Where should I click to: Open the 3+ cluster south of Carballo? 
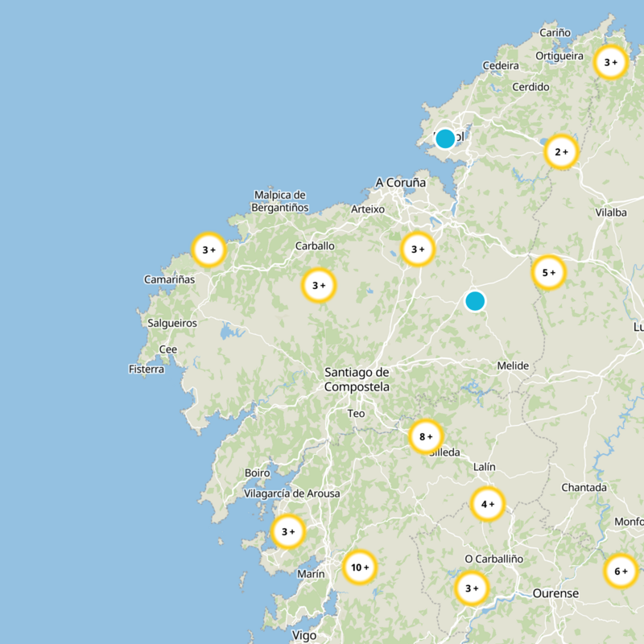click(319, 285)
